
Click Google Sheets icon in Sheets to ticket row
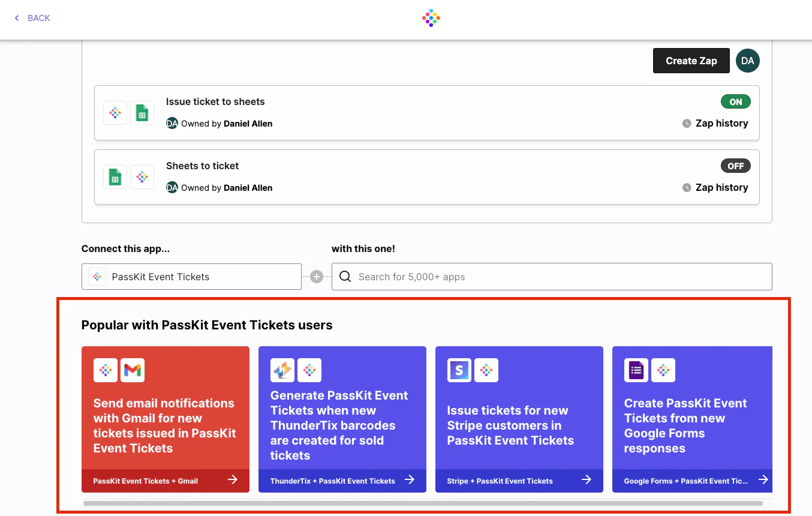(x=115, y=177)
